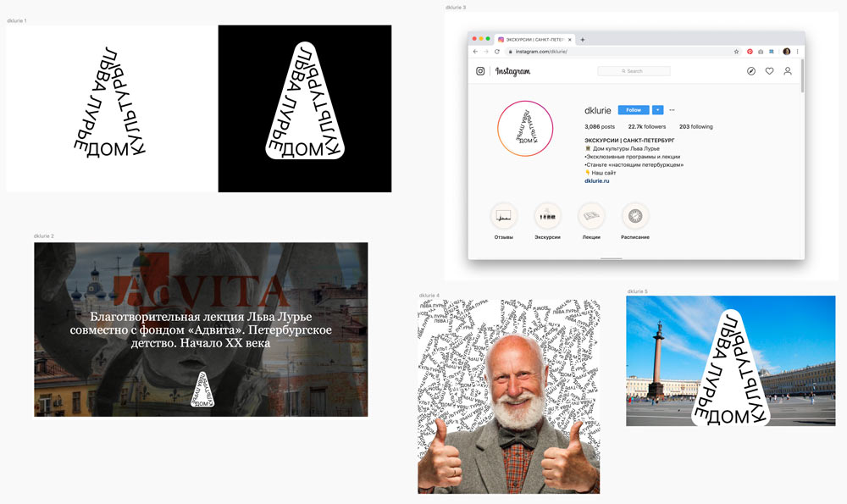Image resolution: width=847 pixels, height=504 pixels.
Task: Select the Instagram ЭКСКУРСИИ browser tab
Action: pos(534,40)
